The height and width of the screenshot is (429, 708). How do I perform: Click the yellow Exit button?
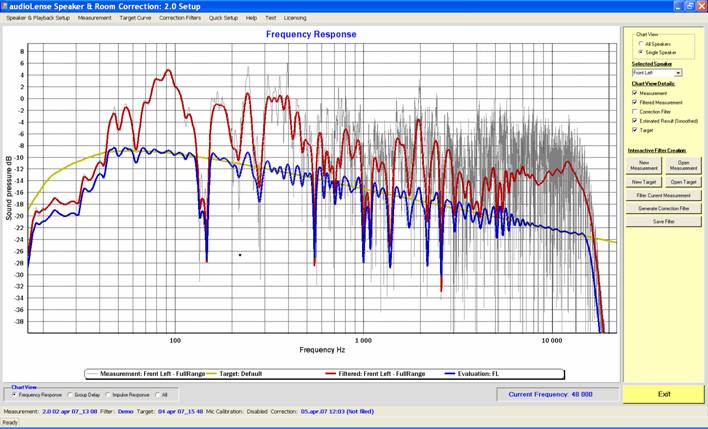click(663, 394)
